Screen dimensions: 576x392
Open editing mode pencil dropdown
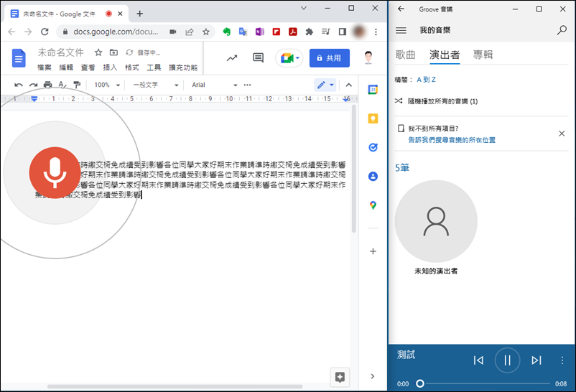[x=325, y=85]
